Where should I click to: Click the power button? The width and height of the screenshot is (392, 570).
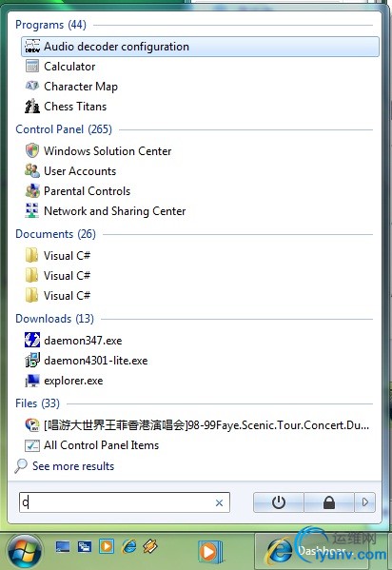pyautogui.click(x=279, y=502)
